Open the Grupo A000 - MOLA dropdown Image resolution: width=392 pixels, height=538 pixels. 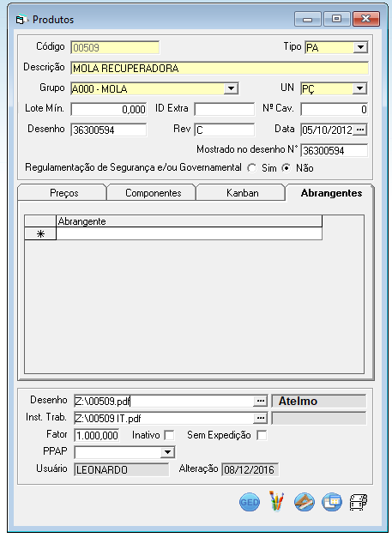(x=231, y=88)
